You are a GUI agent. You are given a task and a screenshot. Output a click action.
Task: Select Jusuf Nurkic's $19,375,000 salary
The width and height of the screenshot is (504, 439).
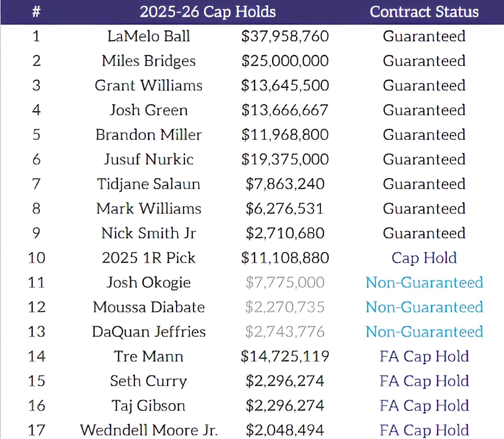[x=285, y=159]
